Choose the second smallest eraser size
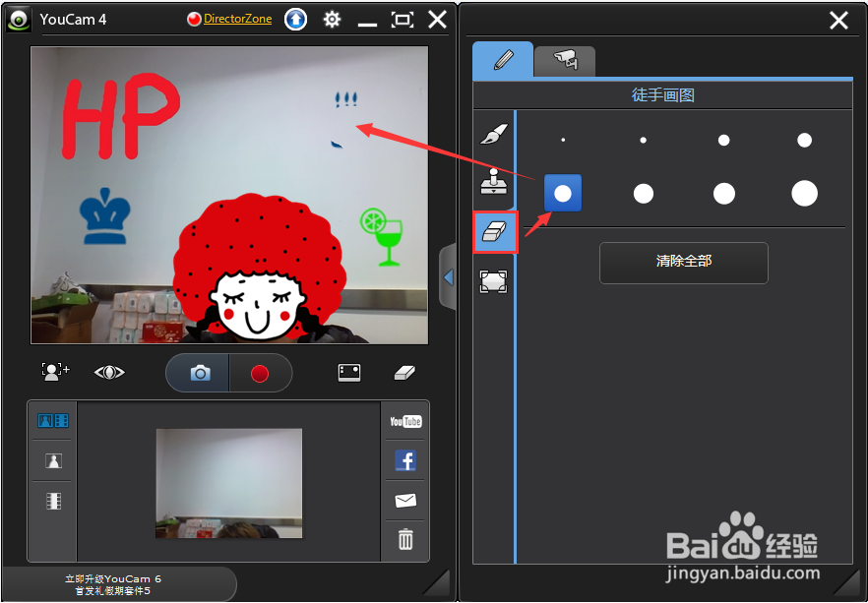The width and height of the screenshot is (868, 603). point(644,140)
